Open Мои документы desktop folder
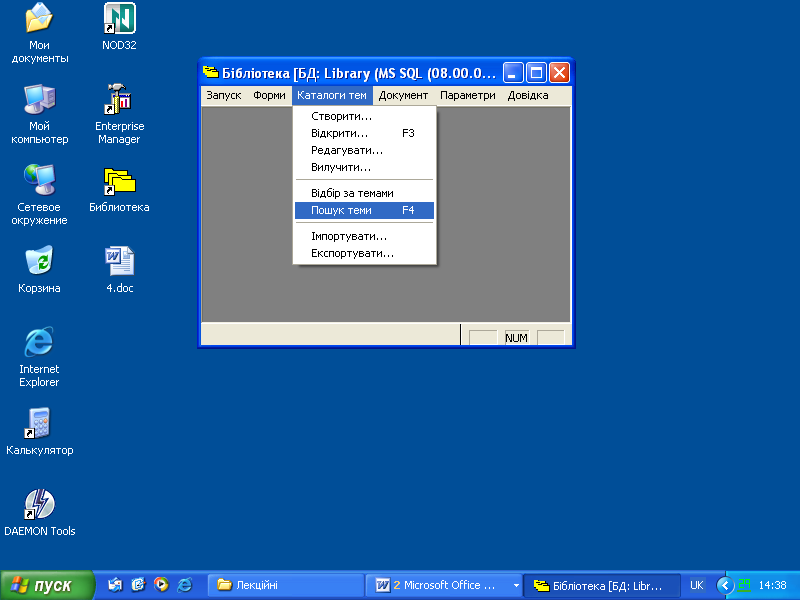The image size is (800, 600). pyautogui.click(x=39, y=33)
